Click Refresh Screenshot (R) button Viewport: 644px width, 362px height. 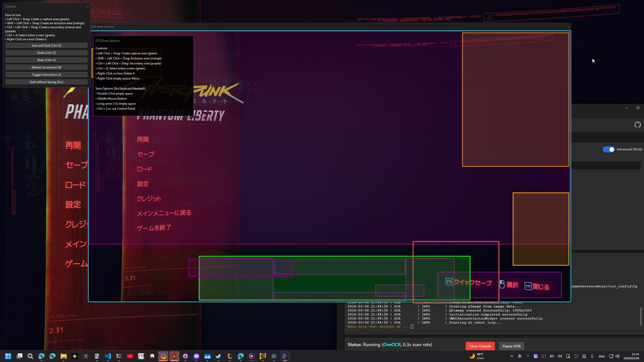[46, 67]
